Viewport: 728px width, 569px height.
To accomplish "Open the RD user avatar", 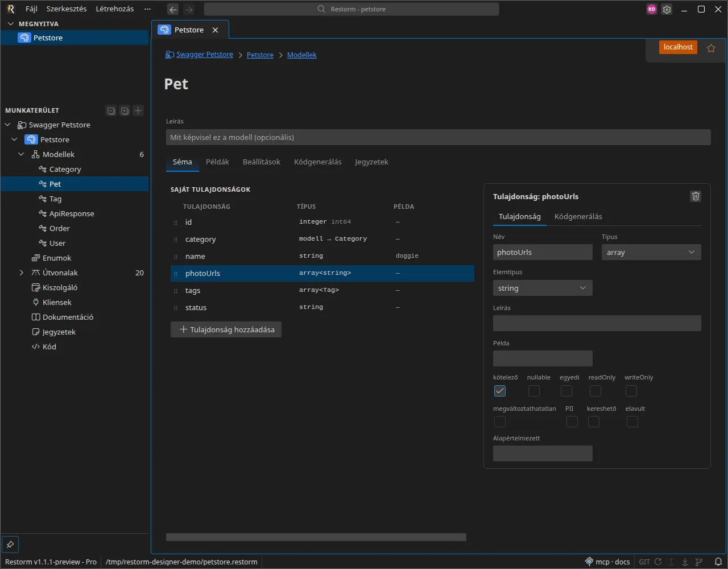I will coord(652,9).
